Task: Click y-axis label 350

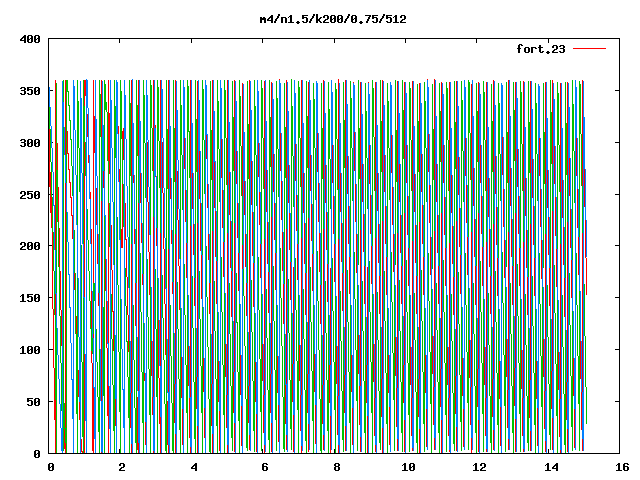Action: pyautogui.click(x=30, y=91)
